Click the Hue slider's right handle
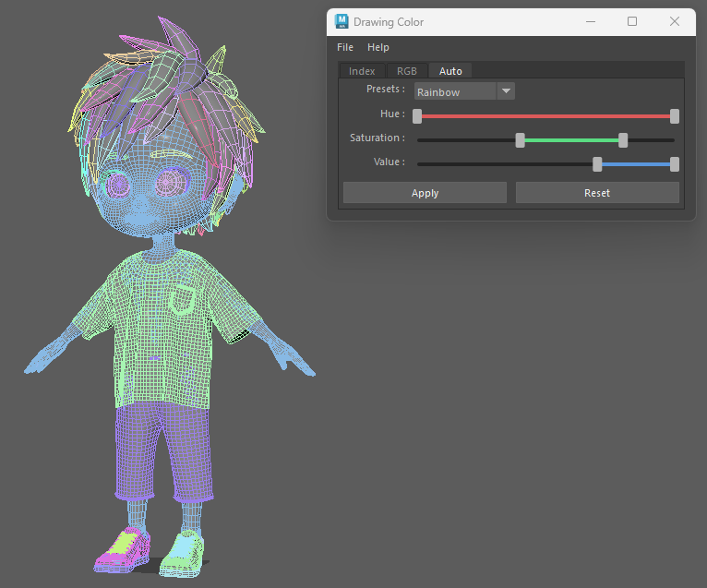Viewport: 707px width, 588px height. (x=675, y=116)
